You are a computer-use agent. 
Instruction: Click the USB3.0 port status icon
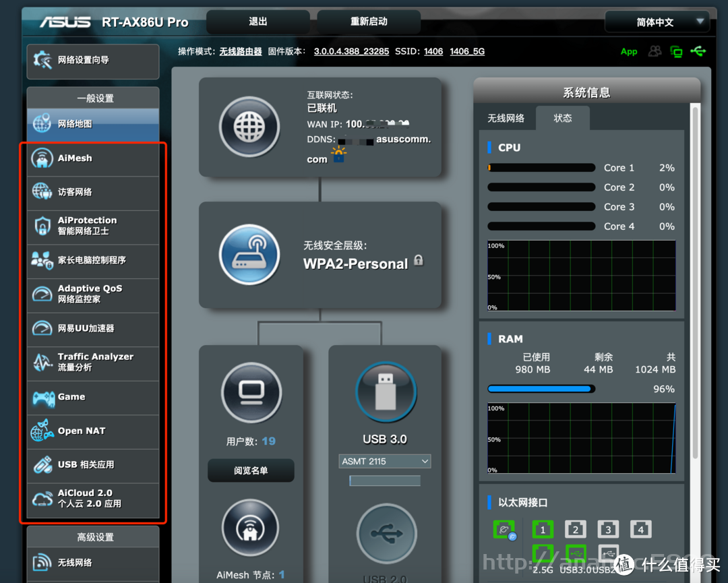[575, 554]
